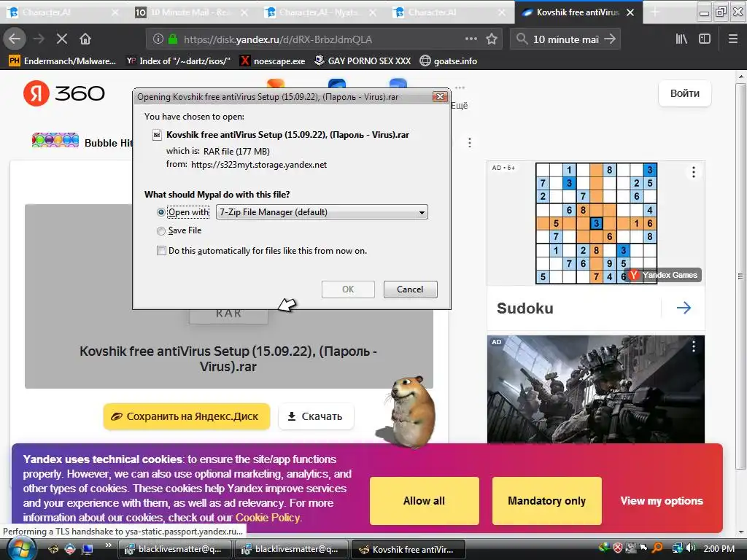The height and width of the screenshot is (560, 747).
Task: Click the Show Desktop quick launch icon
Action: tap(88, 549)
